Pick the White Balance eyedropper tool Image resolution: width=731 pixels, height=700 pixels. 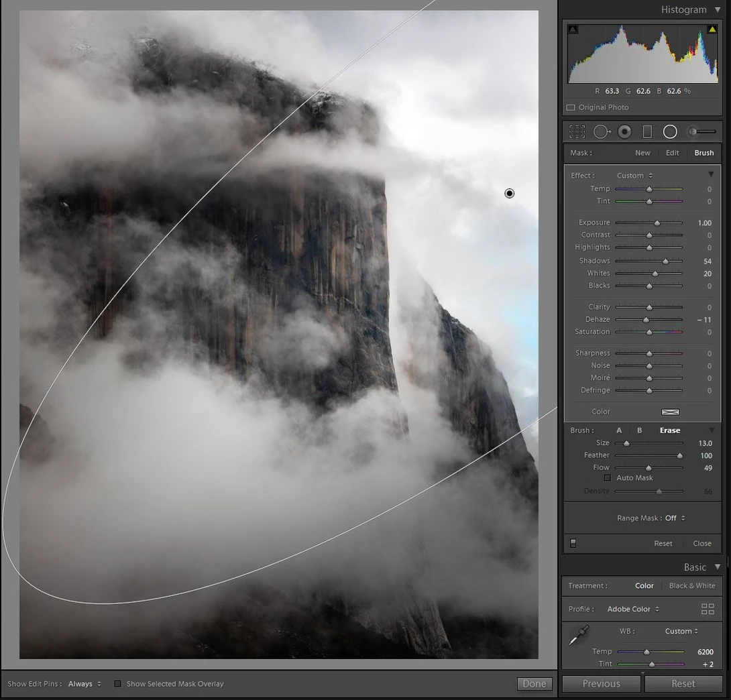point(579,635)
